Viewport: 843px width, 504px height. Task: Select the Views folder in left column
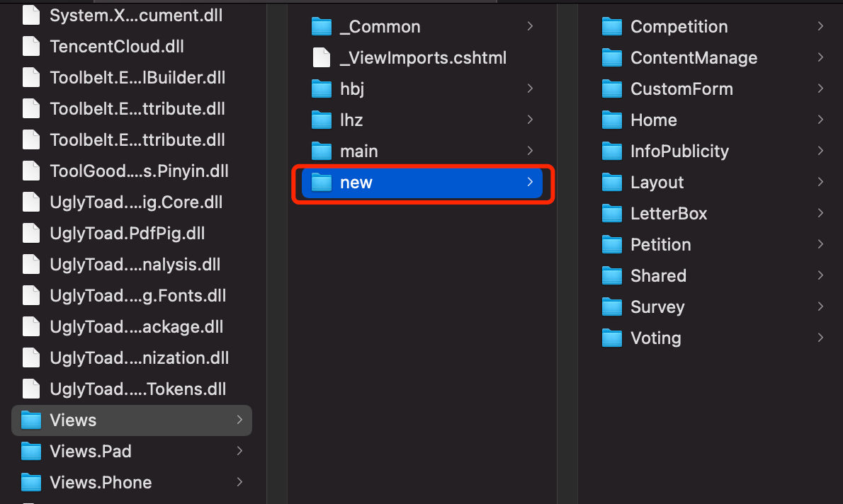click(73, 420)
